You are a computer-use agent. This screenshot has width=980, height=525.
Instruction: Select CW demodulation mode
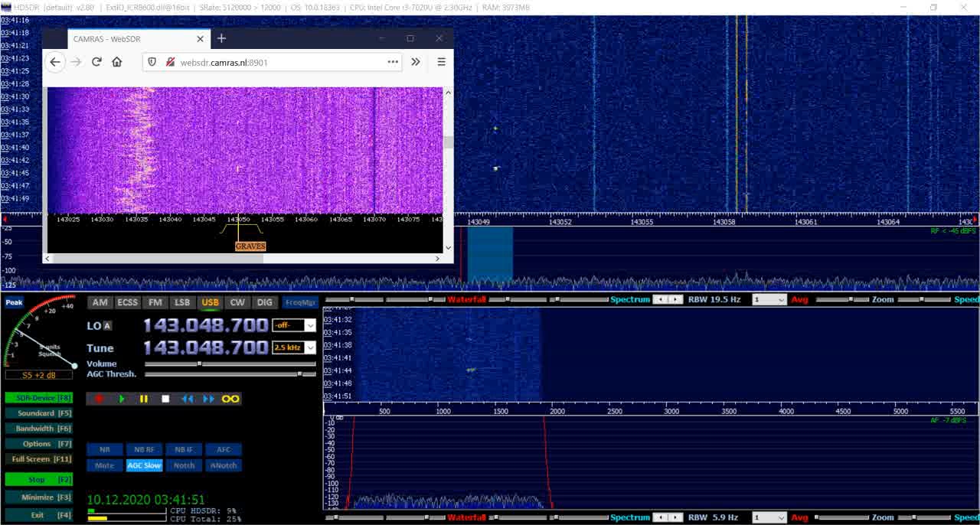coord(237,302)
